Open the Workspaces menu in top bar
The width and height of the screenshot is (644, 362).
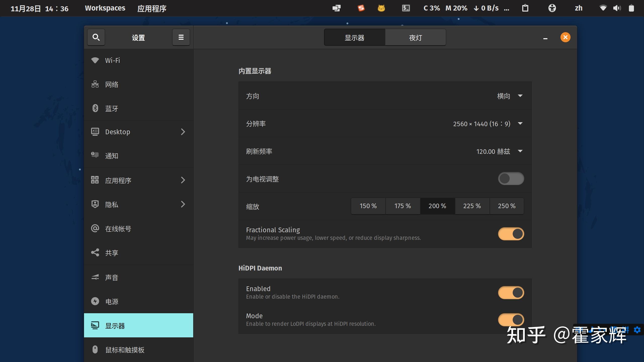coord(105,8)
